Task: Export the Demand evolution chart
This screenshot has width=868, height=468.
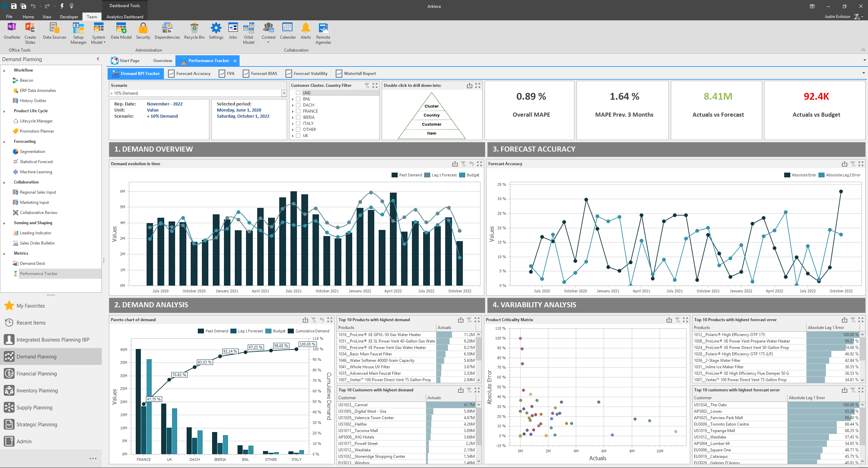Action: pyautogui.click(x=454, y=164)
